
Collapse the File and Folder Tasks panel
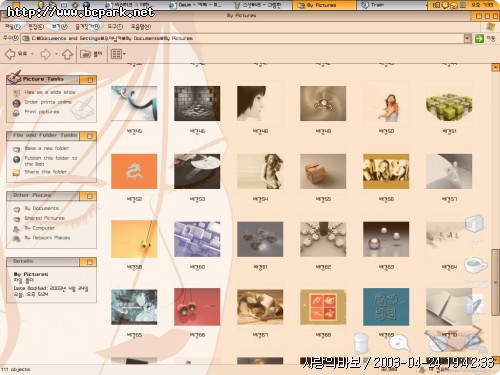[90, 136]
